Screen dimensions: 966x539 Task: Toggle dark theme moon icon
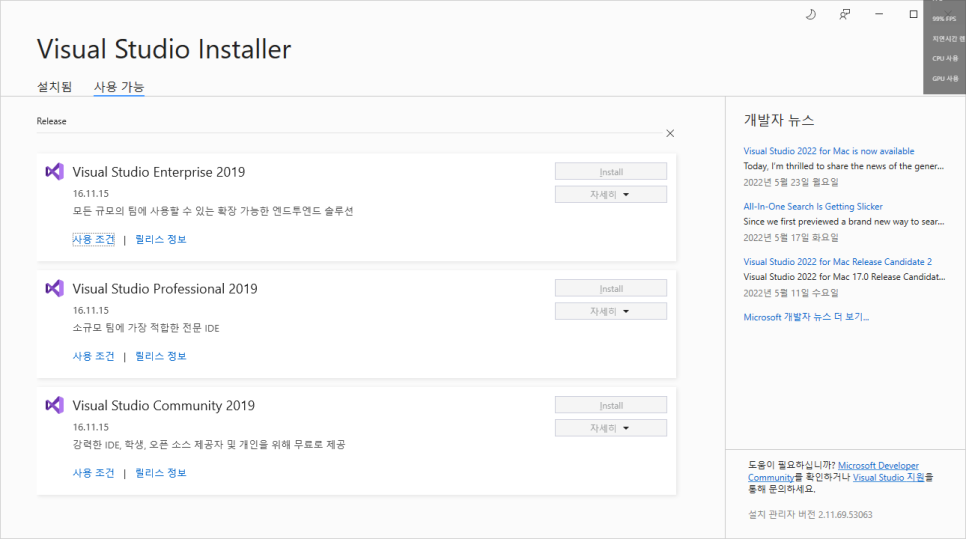pyautogui.click(x=811, y=14)
